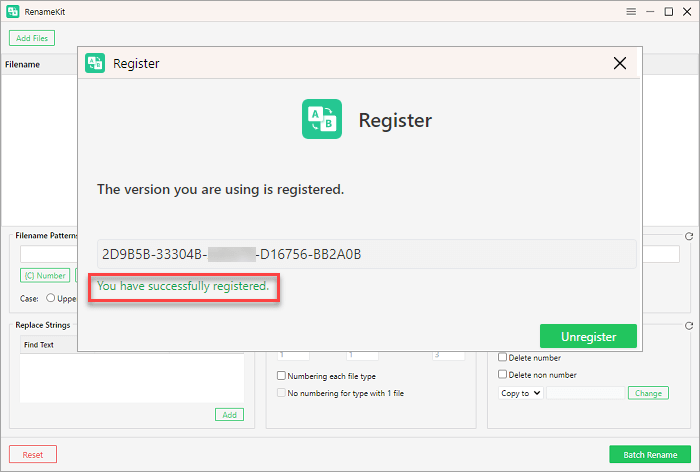Expand the Copy to dropdown
The height and width of the screenshot is (472, 700).
click(520, 393)
